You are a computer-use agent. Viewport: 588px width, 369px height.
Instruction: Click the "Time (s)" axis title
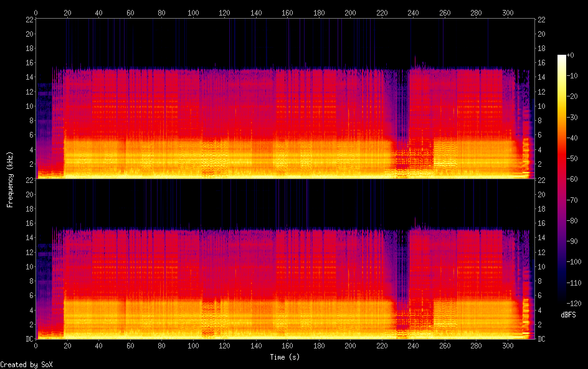click(x=286, y=357)
